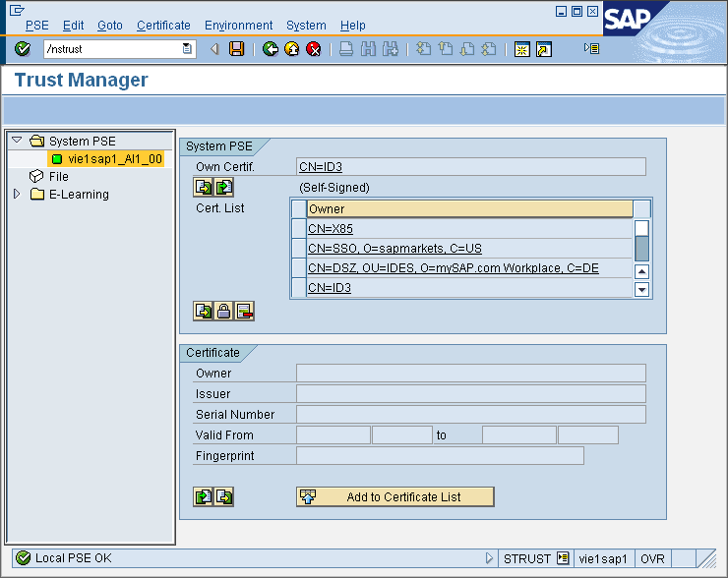Open the command field history dropdown
Viewport: 728px width, 578px height.
(187, 49)
